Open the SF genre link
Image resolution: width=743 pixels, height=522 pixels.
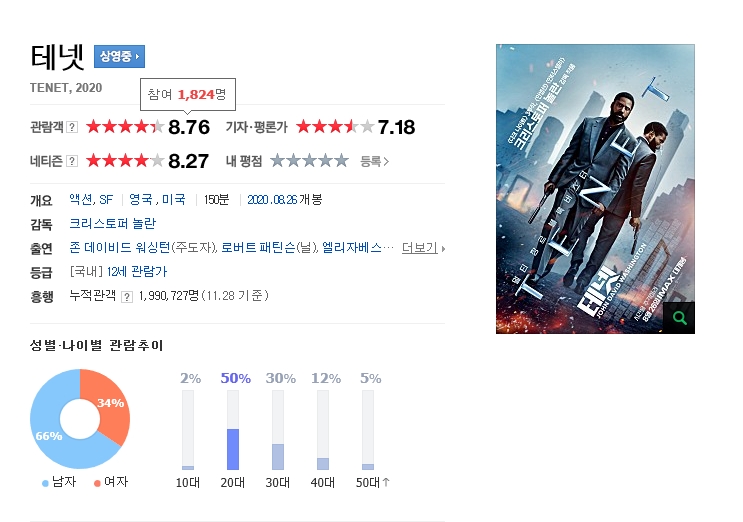pos(106,199)
